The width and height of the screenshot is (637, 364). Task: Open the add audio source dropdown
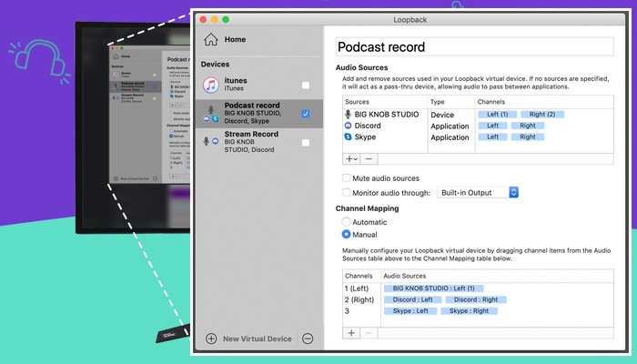(352, 158)
